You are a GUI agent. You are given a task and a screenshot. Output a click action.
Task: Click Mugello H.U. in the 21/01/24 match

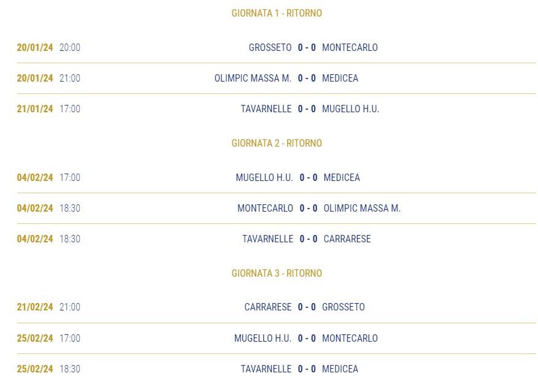coord(350,109)
